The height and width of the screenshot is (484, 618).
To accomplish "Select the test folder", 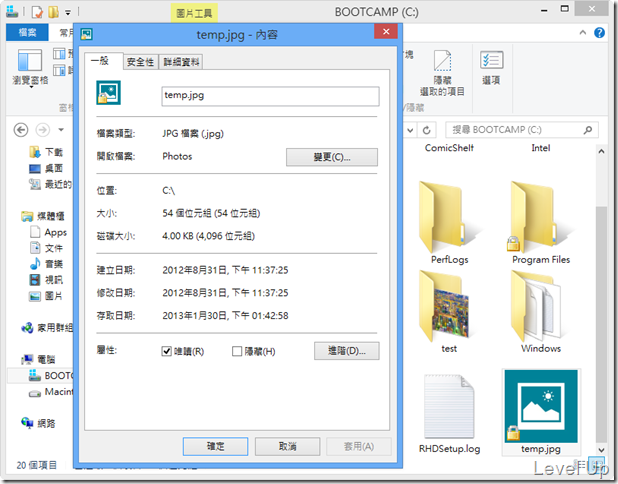I will 449,311.
